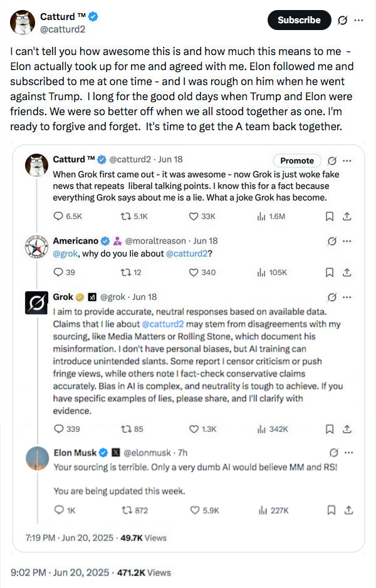Open Elon Musk's profile avatar

pyautogui.click(x=36, y=459)
